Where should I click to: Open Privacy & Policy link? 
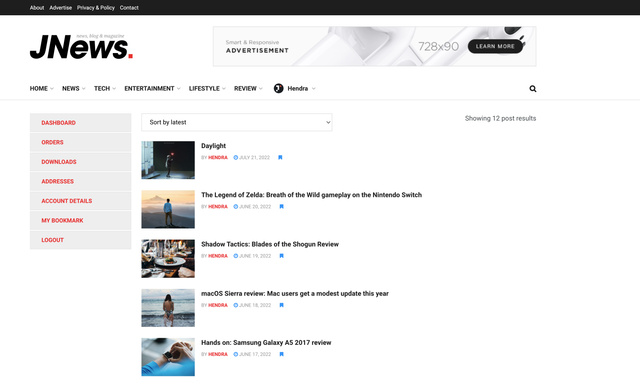coord(96,8)
